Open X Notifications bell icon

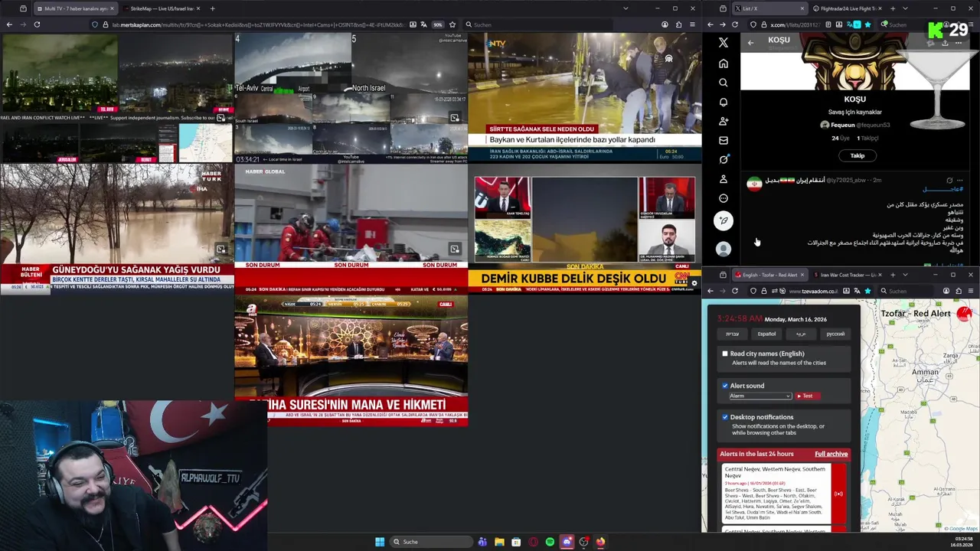tap(723, 102)
